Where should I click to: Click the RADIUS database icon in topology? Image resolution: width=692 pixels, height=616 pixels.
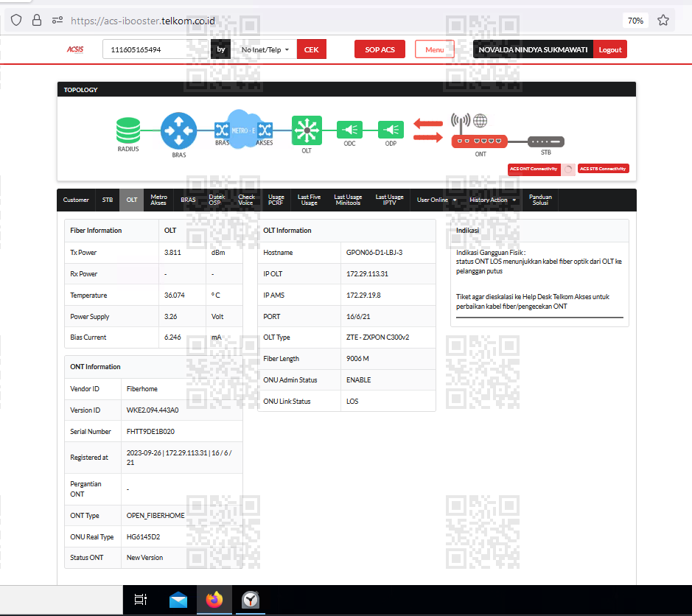pos(128,130)
